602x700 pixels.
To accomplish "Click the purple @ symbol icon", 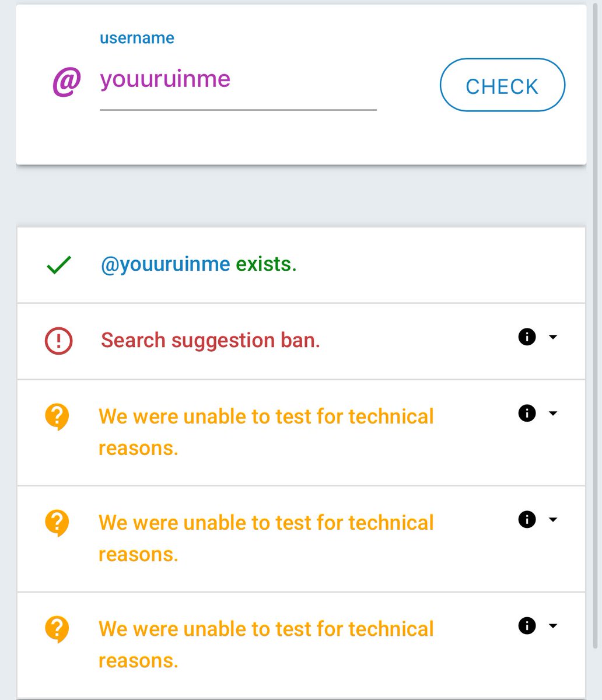I will (66, 80).
